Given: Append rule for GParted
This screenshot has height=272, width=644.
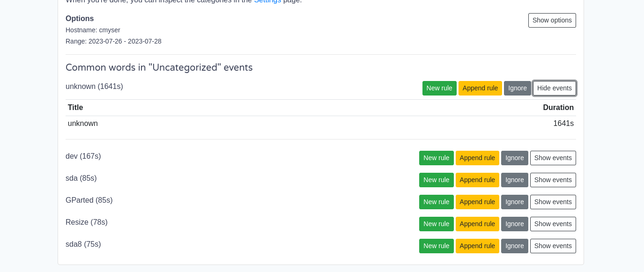Looking at the screenshot, I should point(477,202).
